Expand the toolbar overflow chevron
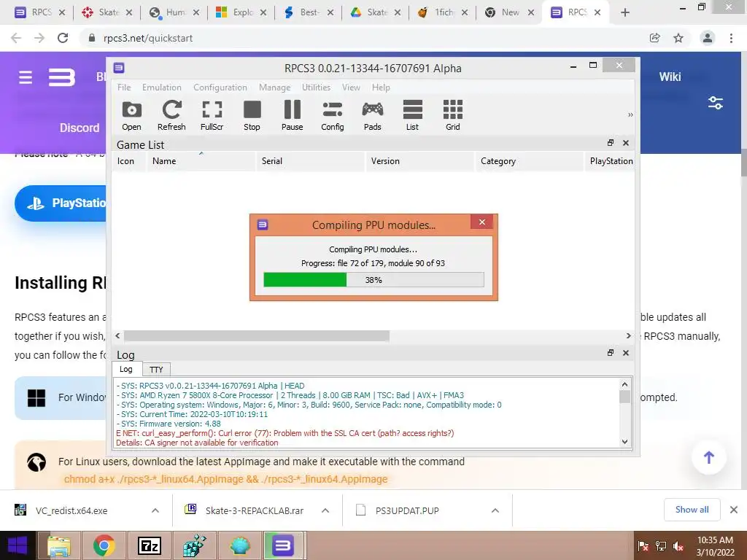 (630, 115)
